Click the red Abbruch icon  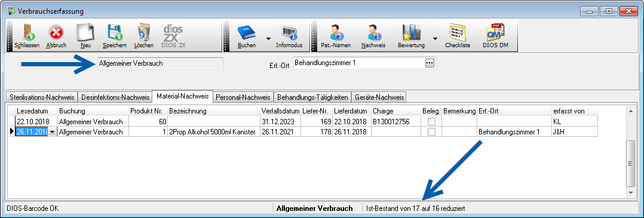click(x=56, y=33)
